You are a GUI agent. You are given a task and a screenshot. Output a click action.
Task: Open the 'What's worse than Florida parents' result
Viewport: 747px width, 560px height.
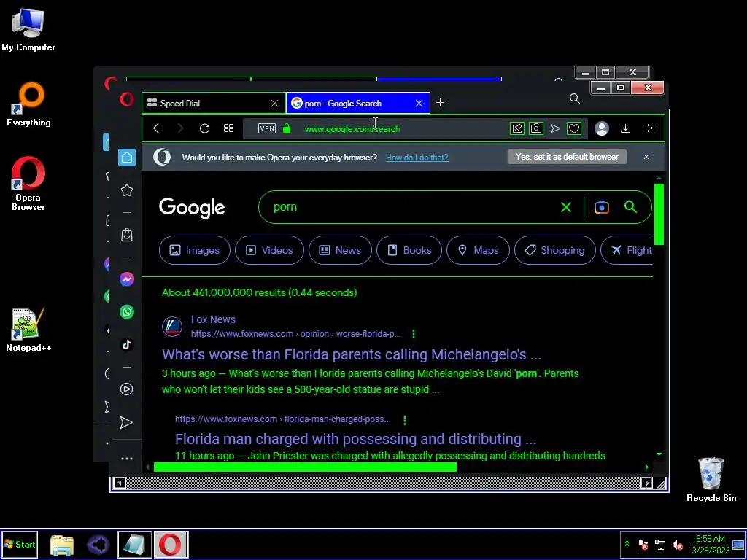pyautogui.click(x=352, y=354)
